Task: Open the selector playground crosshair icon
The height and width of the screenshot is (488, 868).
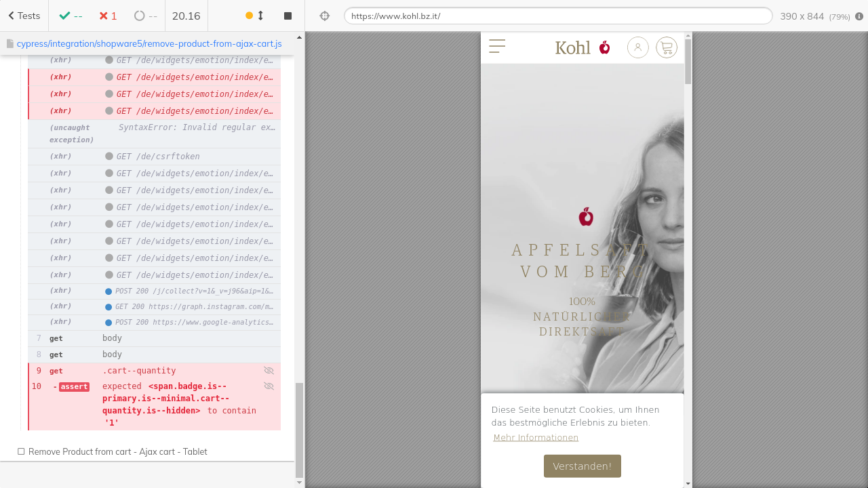Action: [324, 16]
